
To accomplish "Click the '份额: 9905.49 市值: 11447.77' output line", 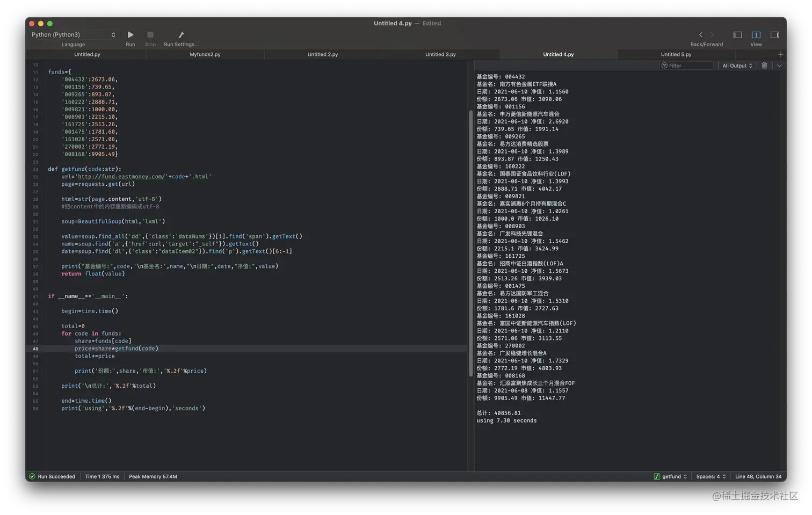I will click(x=521, y=398).
